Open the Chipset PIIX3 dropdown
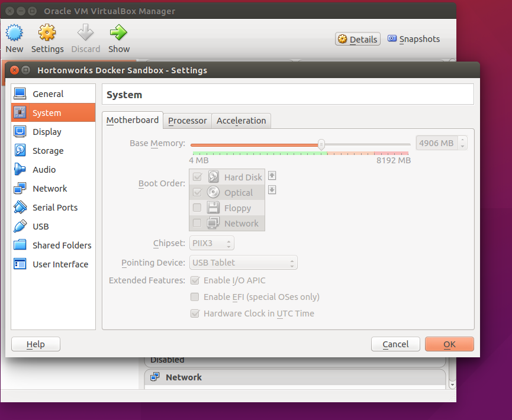512x420 pixels. [x=211, y=243]
